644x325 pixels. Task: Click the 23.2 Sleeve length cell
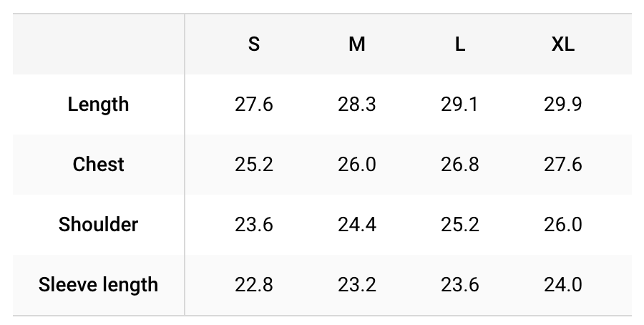[x=356, y=285]
